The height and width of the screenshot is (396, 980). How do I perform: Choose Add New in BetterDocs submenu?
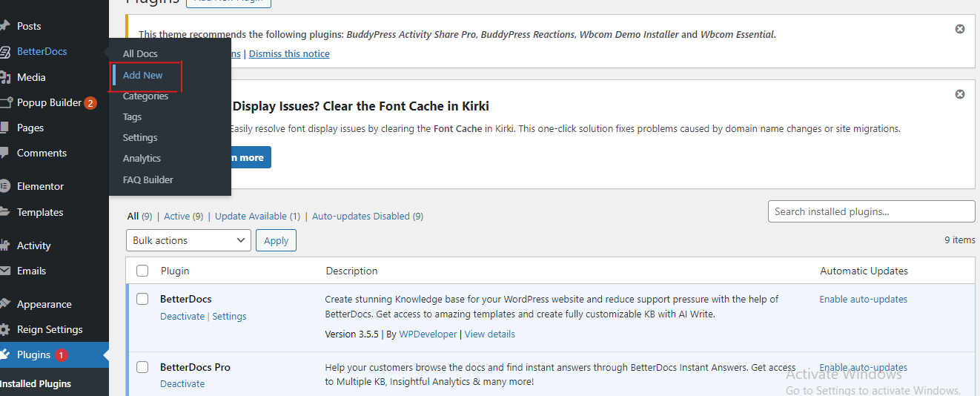(x=143, y=76)
